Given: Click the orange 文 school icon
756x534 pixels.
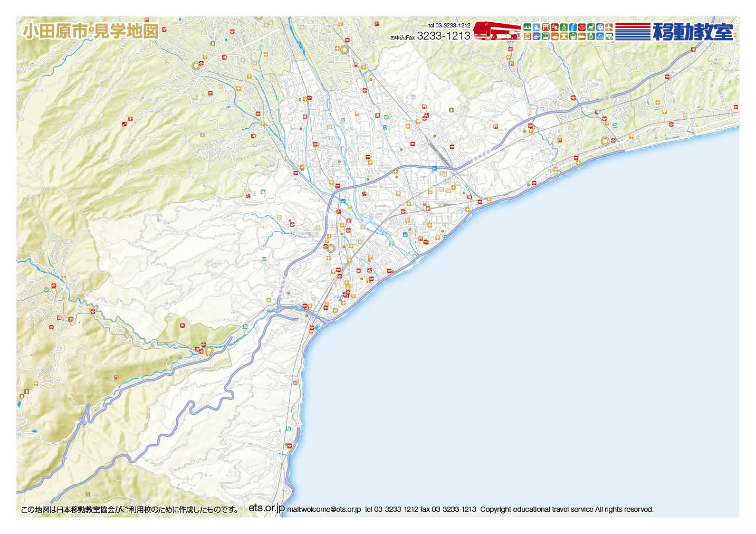Looking at the screenshot, I should pos(564,36).
